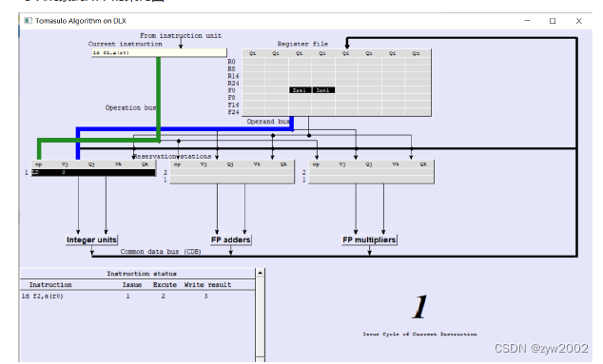Click the 'ld f2,a(r0)' row in Instruction status
603x364 pixels.
(138, 297)
